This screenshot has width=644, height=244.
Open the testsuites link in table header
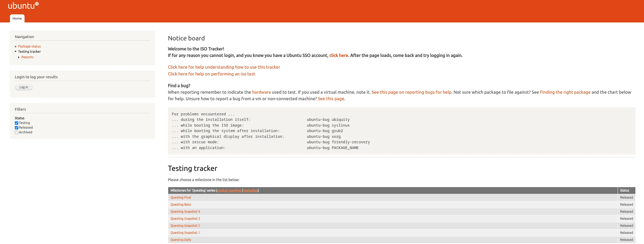tap(251, 191)
